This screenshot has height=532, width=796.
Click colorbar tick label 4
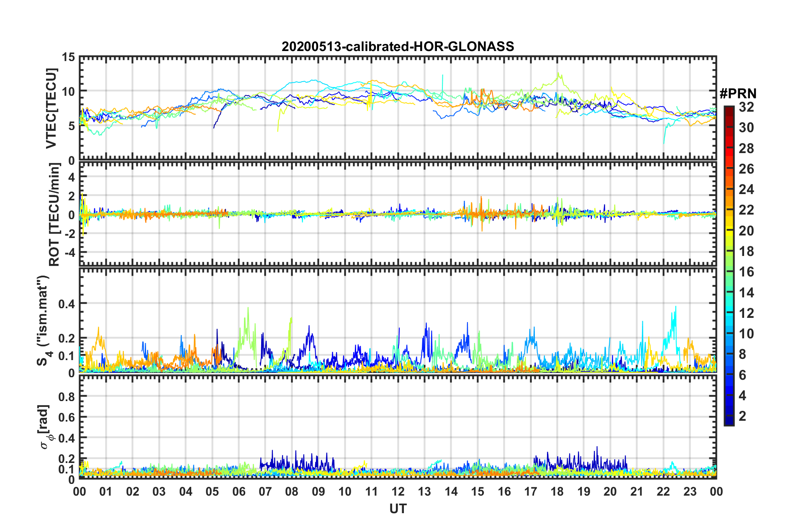pos(742,396)
